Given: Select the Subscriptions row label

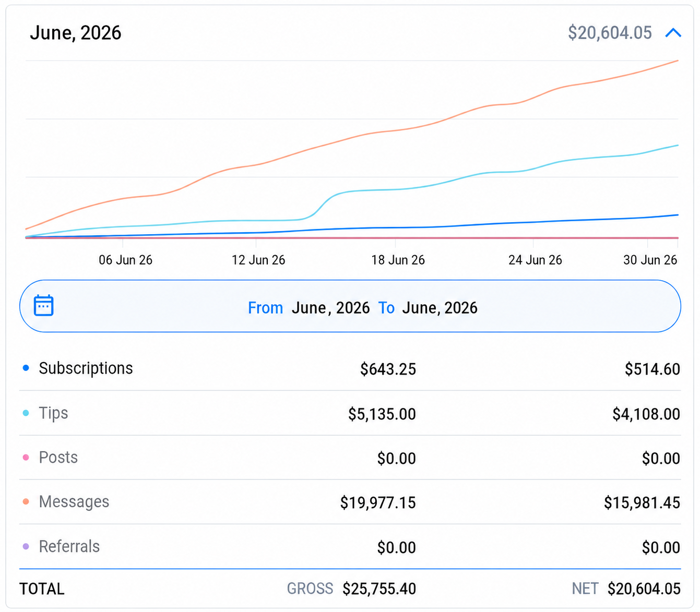Looking at the screenshot, I should [x=86, y=368].
